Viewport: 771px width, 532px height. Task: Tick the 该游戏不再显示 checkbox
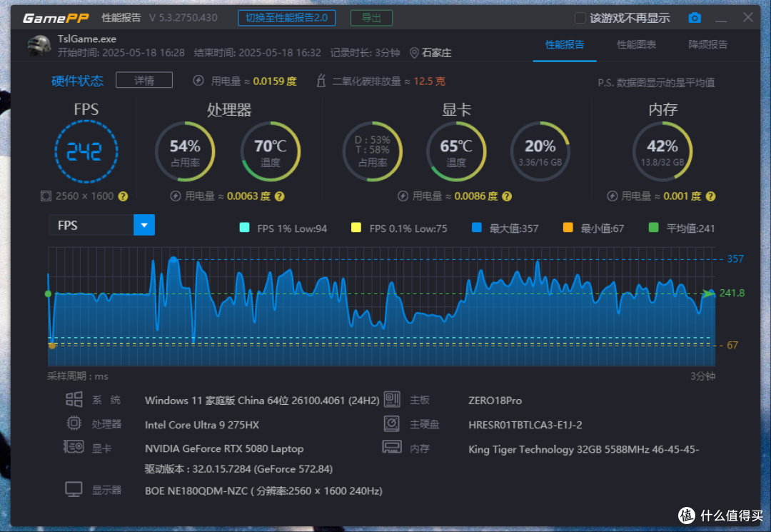[580, 18]
